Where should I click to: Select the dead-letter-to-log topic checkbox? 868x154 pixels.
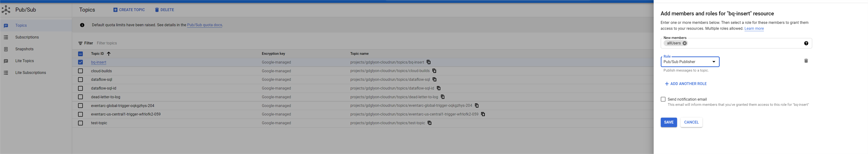[x=80, y=97]
